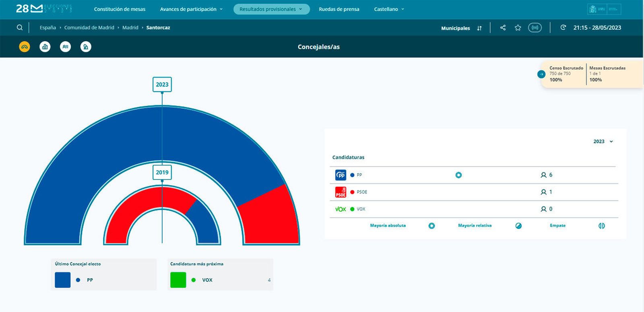
Task: Toggle the live broadcast indicator
Action: [535, 28]
